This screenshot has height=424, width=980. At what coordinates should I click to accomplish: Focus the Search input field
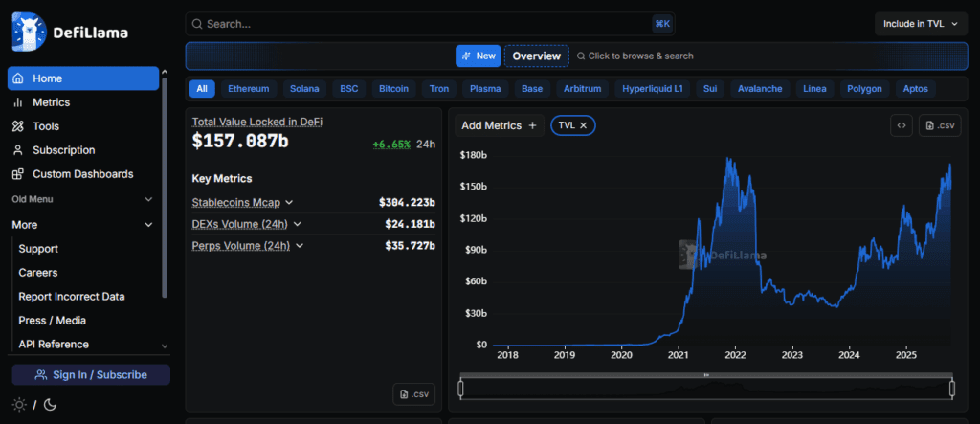point(421,24)
